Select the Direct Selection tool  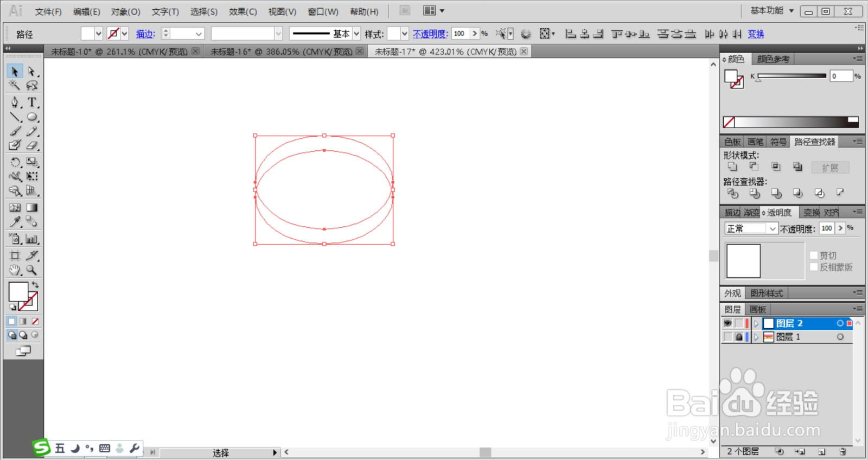32,71
